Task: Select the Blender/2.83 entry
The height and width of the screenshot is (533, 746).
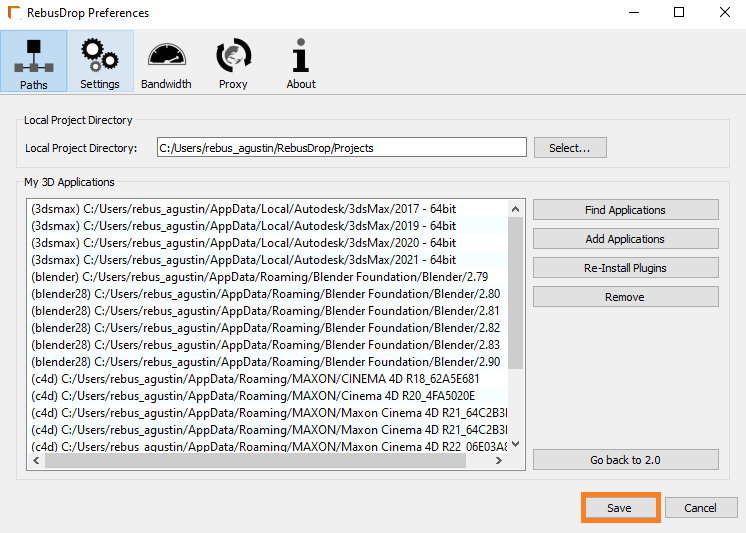Action: 267,345
